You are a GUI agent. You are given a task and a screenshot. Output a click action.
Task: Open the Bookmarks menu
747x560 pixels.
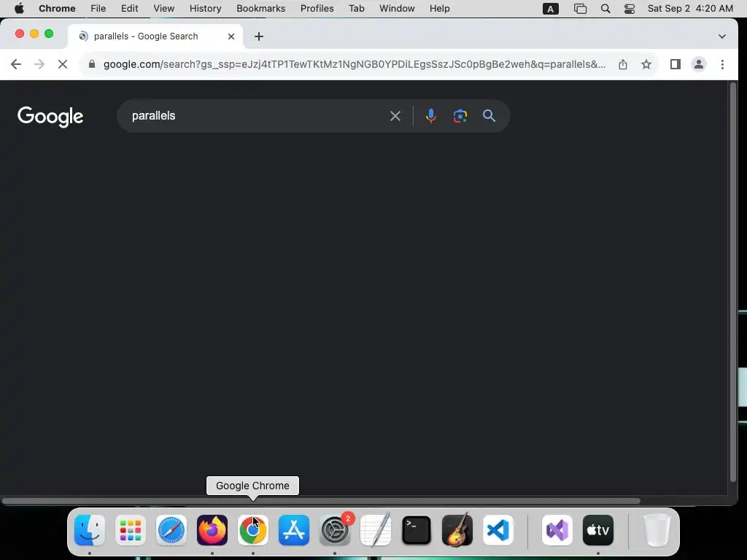(x=260, y=9)
